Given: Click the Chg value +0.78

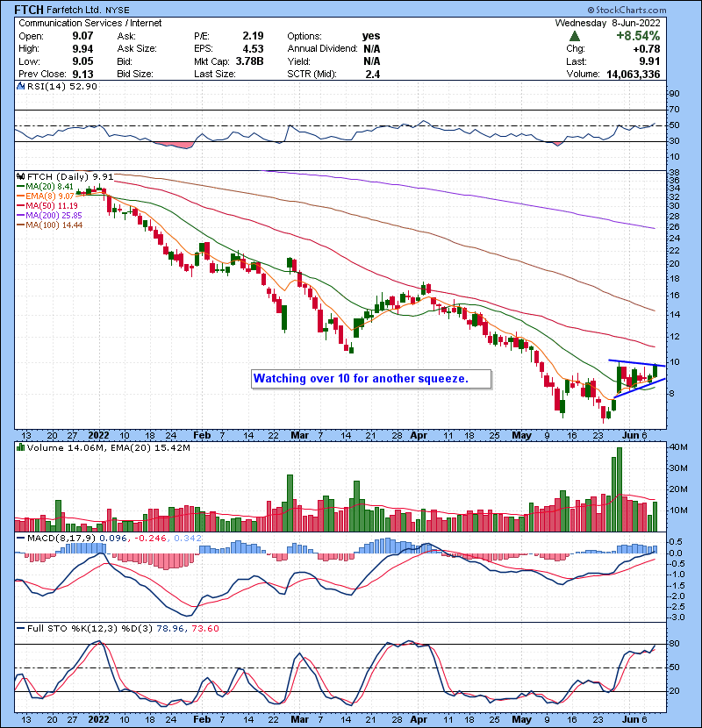Looking at the screenshot, I should 646,49.
